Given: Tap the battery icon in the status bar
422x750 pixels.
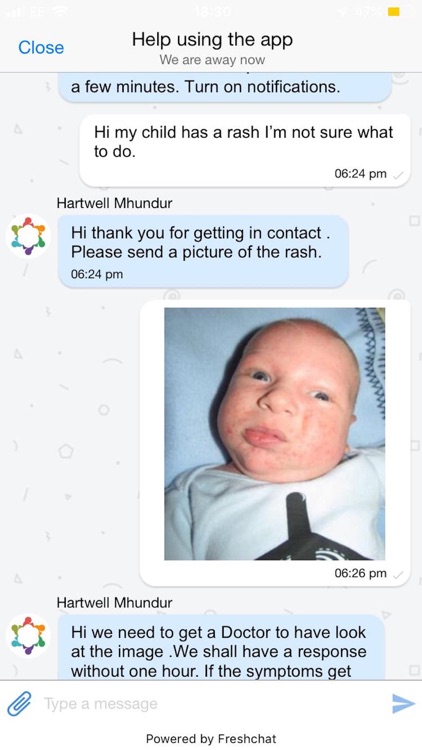Looking at the screenshot, I should [394, 11].
